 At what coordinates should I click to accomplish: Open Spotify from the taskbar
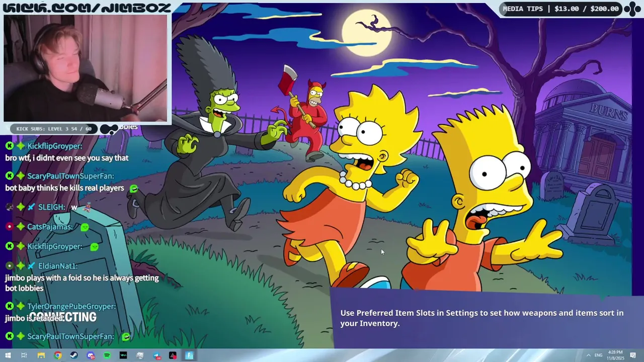[x=107, y=355]
